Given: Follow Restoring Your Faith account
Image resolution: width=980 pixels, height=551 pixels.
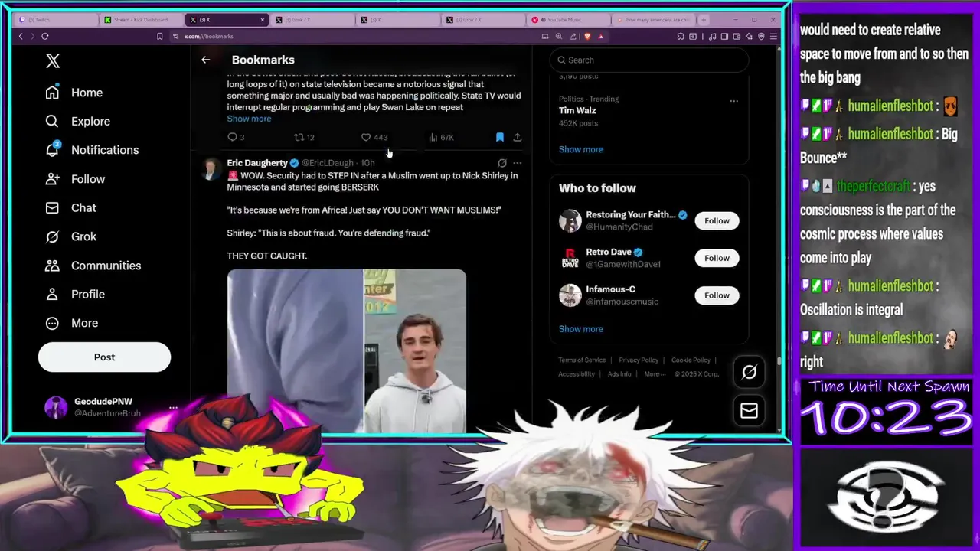Looking at the screenshot, I should click(x=717, y=220).
